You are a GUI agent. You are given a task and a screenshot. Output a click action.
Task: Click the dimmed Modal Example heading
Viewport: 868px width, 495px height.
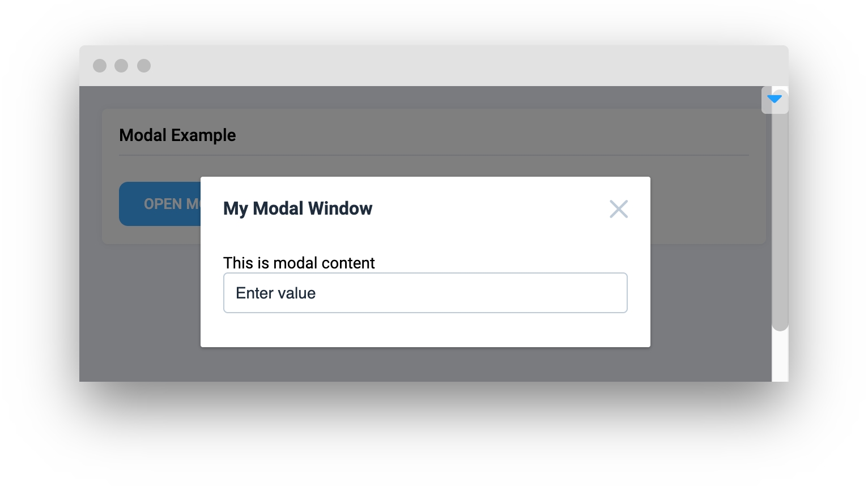pyautogui.click(x=177, y=135)
